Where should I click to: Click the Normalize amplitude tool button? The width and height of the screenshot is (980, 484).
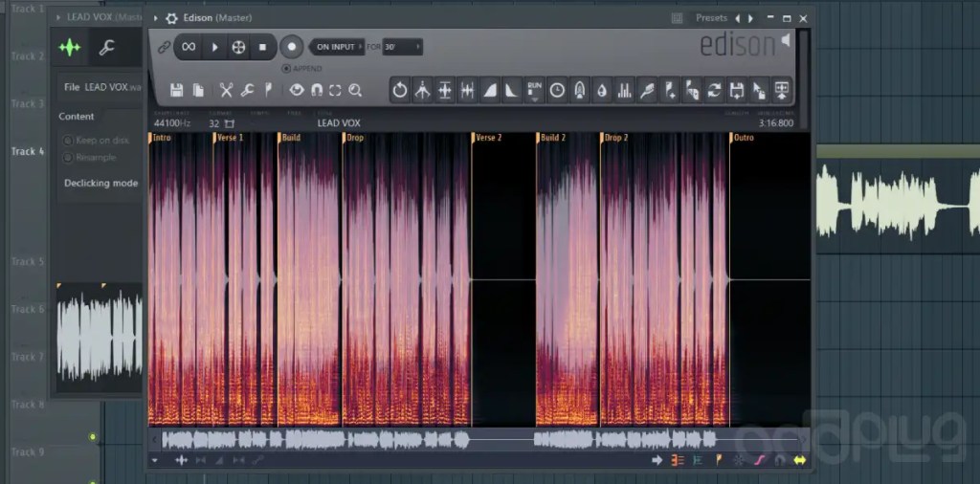click(x=445, y=91)
